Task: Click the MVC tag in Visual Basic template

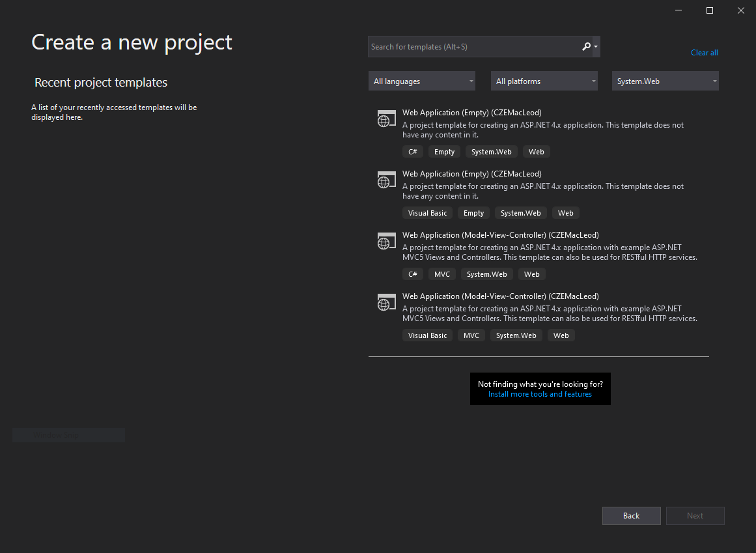Action: point(471,335)
